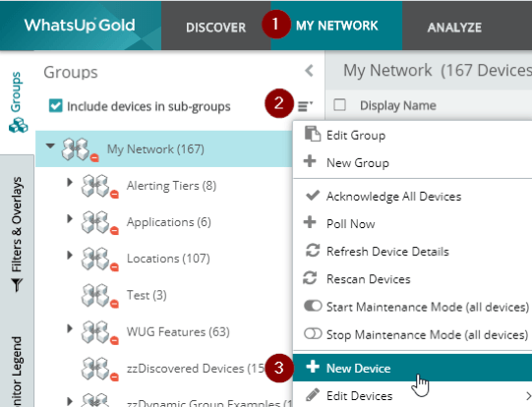Click the plus icon beside New Group
Image resolution: width=532 pixels, height=407 pixels.
[x=310, y=161]
